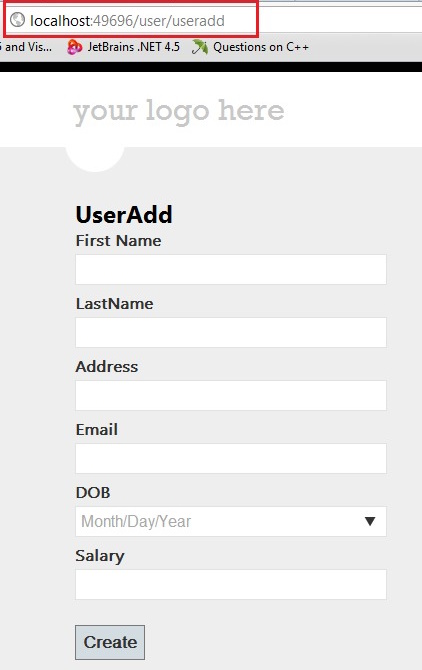Click the globe site-info icon in address bar
This screenshot has height=670, width=422.
coord(18,20)
